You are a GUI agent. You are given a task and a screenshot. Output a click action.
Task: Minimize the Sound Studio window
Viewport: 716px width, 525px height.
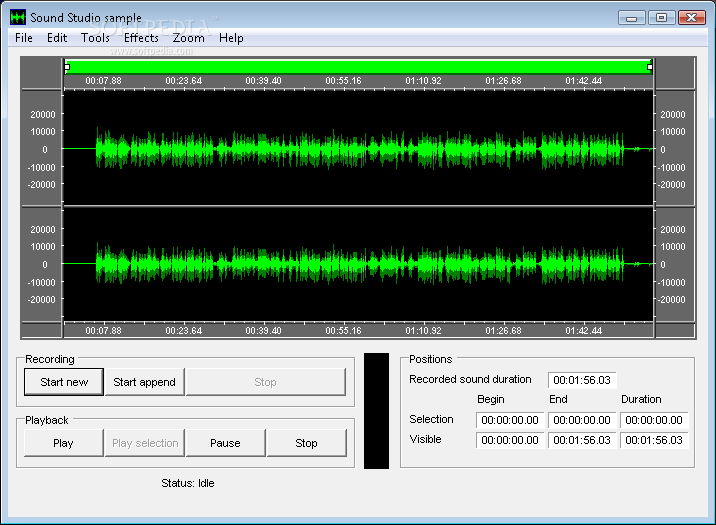point(632,18)
